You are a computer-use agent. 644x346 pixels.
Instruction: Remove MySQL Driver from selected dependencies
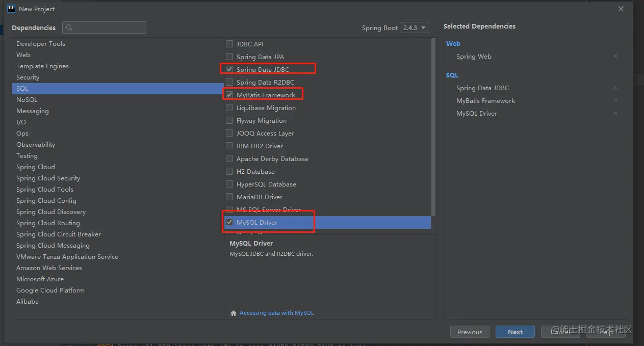[x=615, y=114]
